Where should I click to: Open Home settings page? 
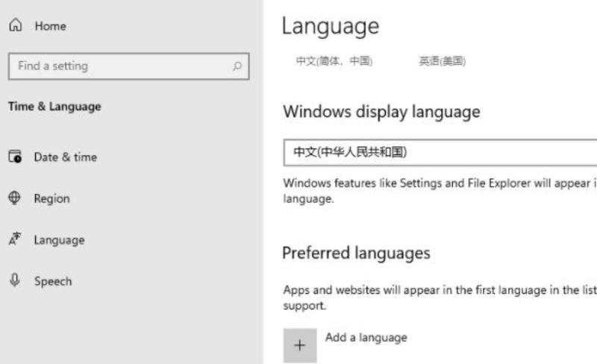coord(50,26)
